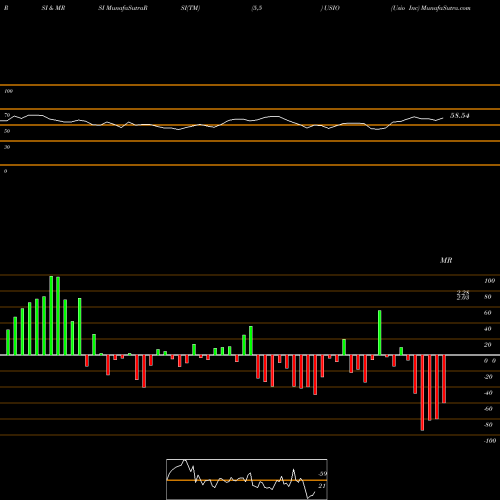Click the 30 level label on RSI axis
Viewport: 500px width, 500px height.
pos(7,147)
